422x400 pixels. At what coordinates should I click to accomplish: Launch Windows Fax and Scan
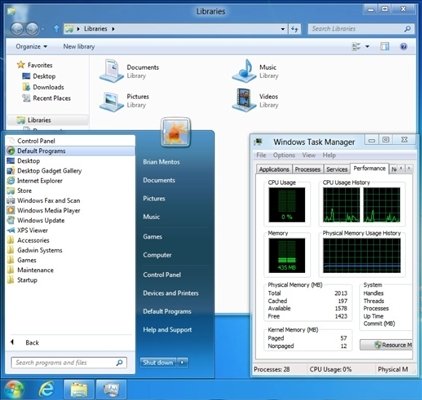click(x=70, y=201)
